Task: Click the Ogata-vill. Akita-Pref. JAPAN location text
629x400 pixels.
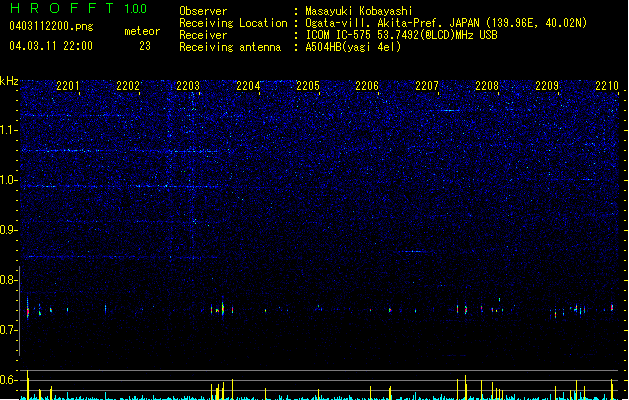Action: 446,23
